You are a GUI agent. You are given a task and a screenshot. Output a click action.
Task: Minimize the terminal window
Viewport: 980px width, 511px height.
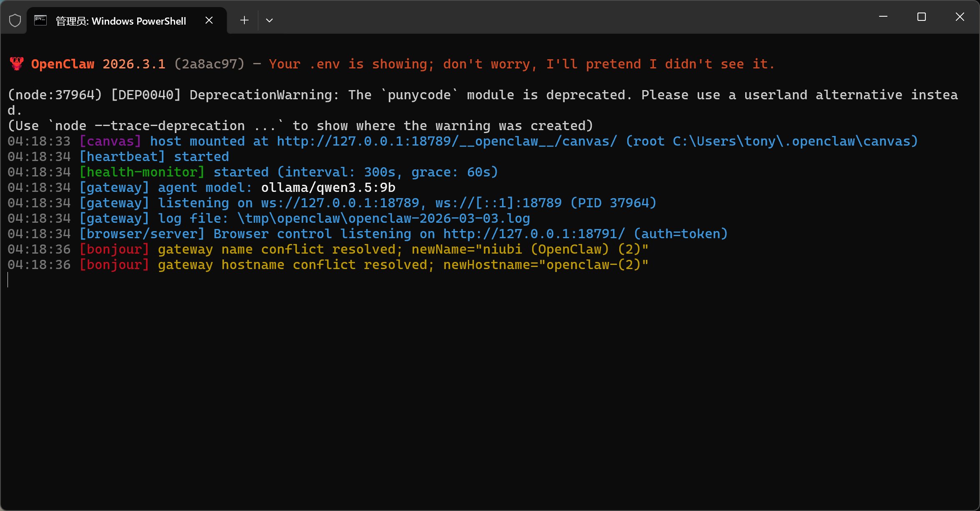click(x=883, y=17)
